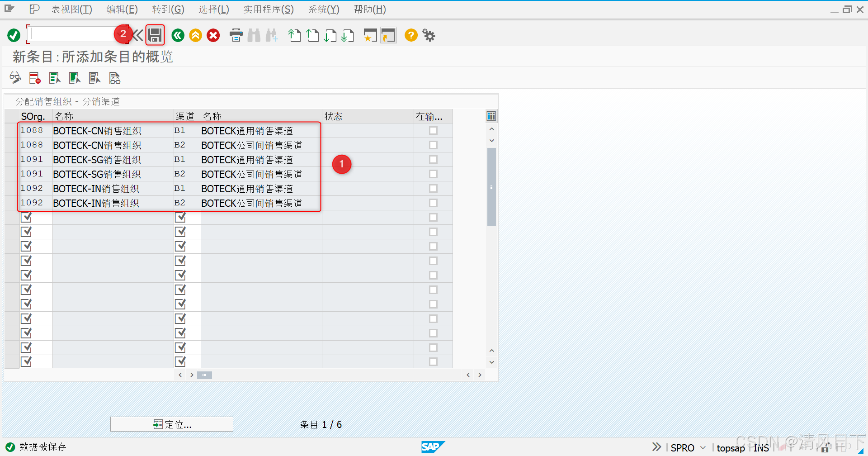Screen dimensions: 868x456
Task: Open the 编辑(E) menu
Action: (122, 9)
